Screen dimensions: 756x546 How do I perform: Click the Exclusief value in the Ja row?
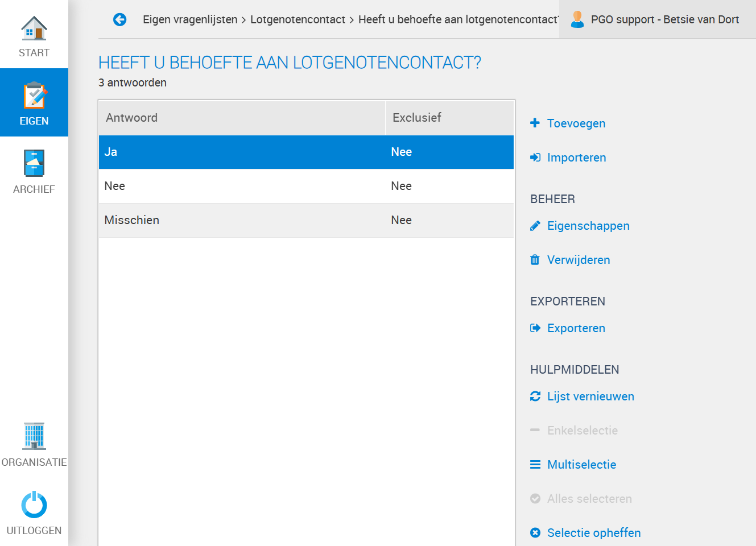click(402, 152)
